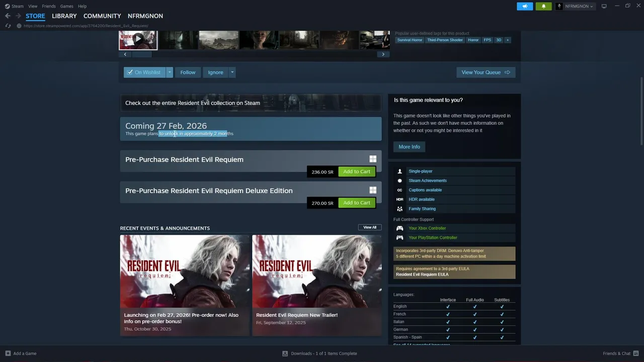This screenshot has width=644, height=362.
Task: Select the 236.00 SR price text
Action: [323, 172]
